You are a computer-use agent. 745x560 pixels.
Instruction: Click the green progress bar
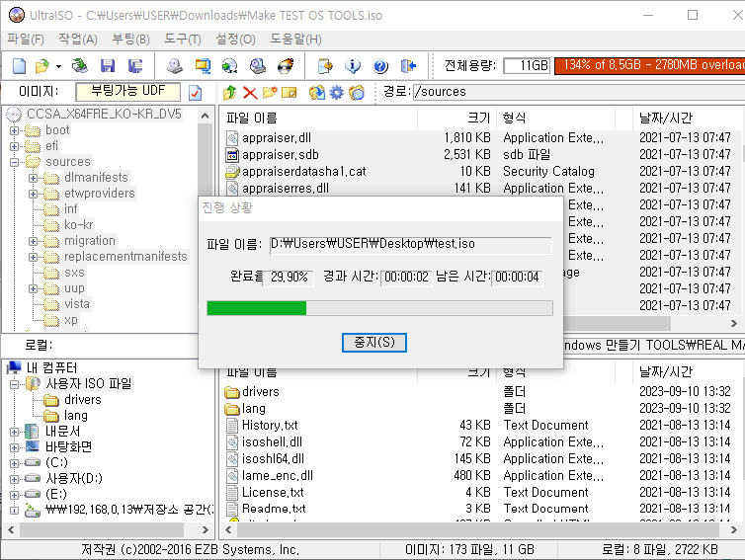[379, 308]
